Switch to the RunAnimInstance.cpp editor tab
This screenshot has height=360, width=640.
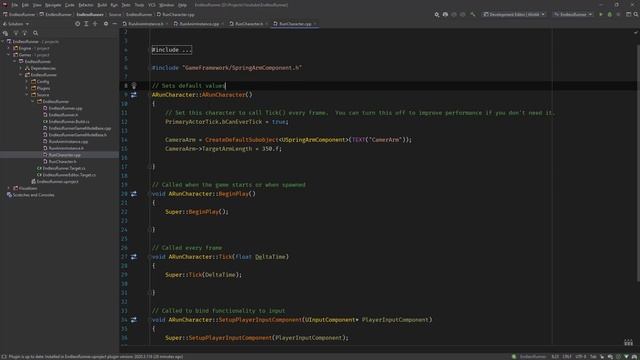click(x=199, y=24)
